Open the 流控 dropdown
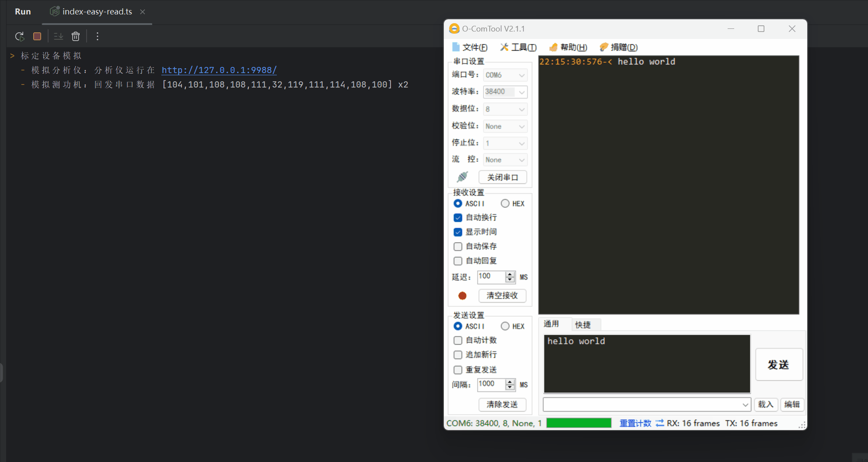 (x=505, y=160)
